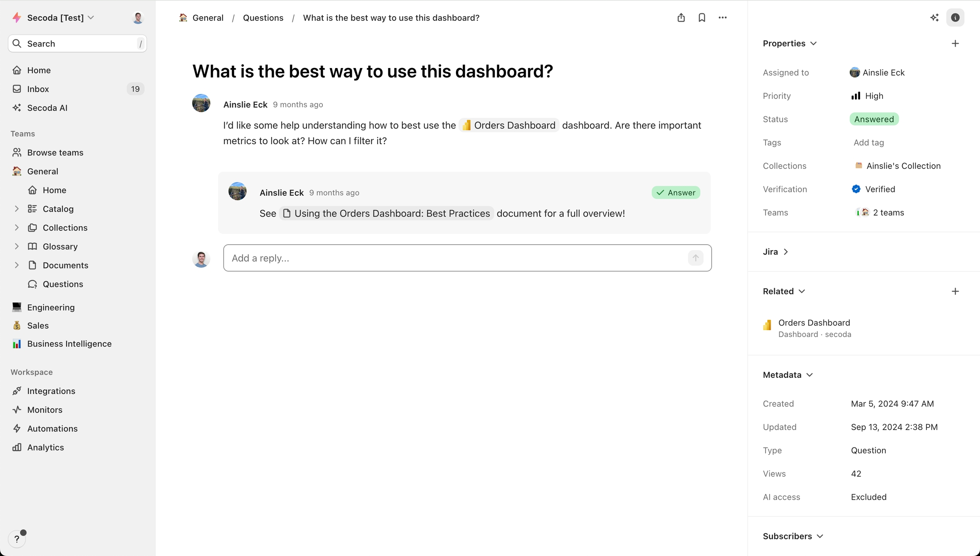Bookmark this question
Viewport: 980px width, 556px height.
click(702, 17)
